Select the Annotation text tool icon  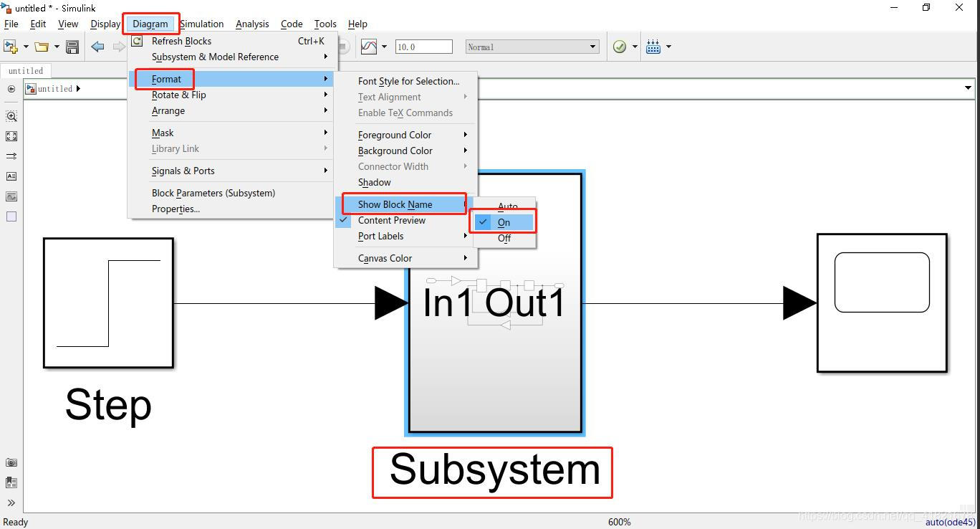(x=11, y=176)
